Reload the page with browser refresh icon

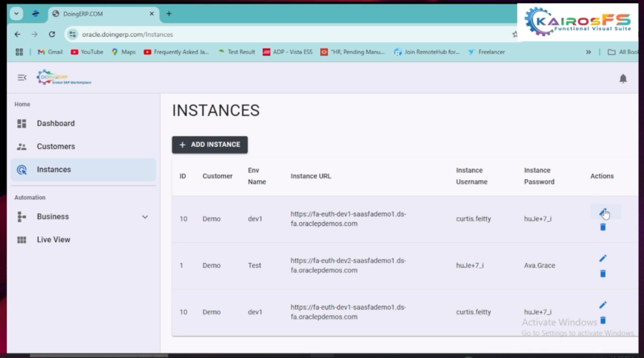click(52, 34)
